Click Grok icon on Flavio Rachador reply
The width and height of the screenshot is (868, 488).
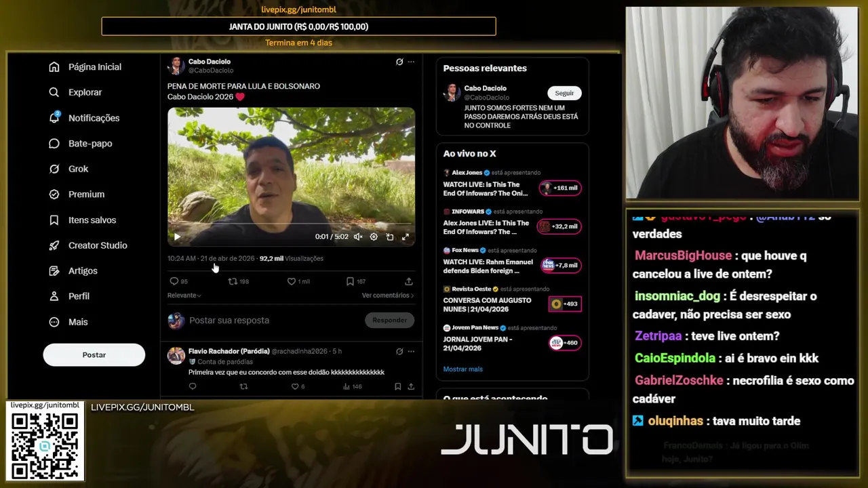(x=399, y=351)
